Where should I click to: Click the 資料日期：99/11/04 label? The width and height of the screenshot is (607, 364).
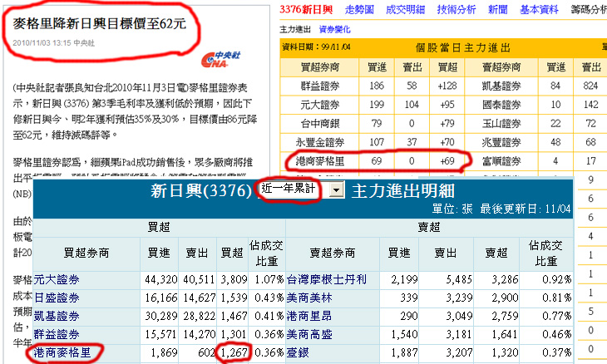click(316, 47)
